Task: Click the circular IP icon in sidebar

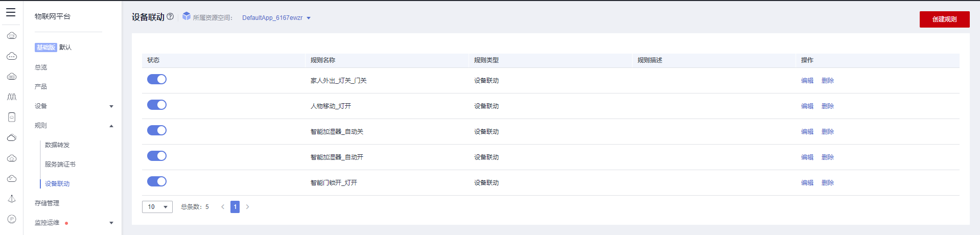Action: click(12, 219)
